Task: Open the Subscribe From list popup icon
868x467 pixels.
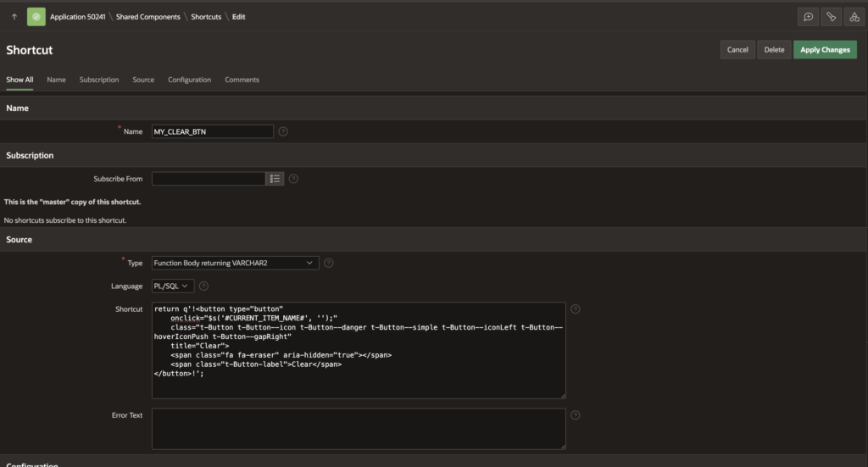Action: 275,179
